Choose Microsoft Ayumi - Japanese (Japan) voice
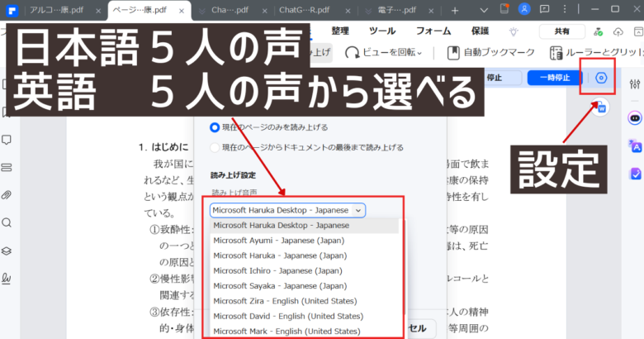This screenshot has height=339, width=644. point(305,241)
